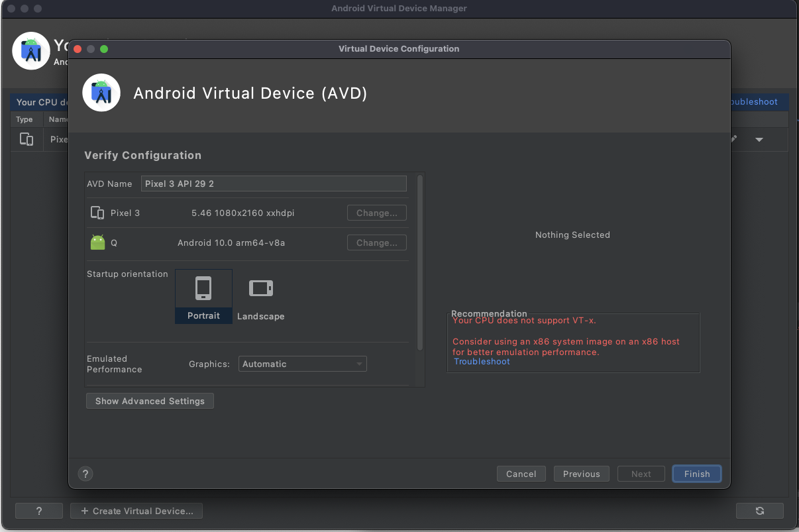Change the Pixel 3 hardware device
799x532 pixels.
tap(377, 213)
